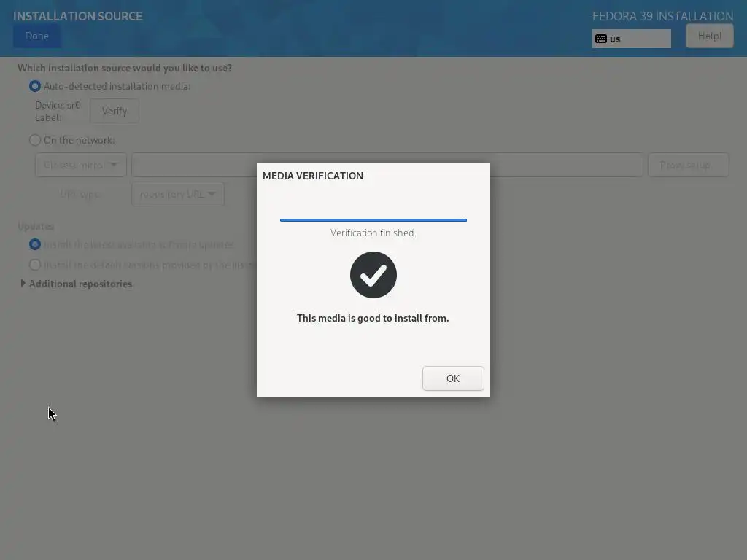Choose install default versions radio option

tap(35, 264)
